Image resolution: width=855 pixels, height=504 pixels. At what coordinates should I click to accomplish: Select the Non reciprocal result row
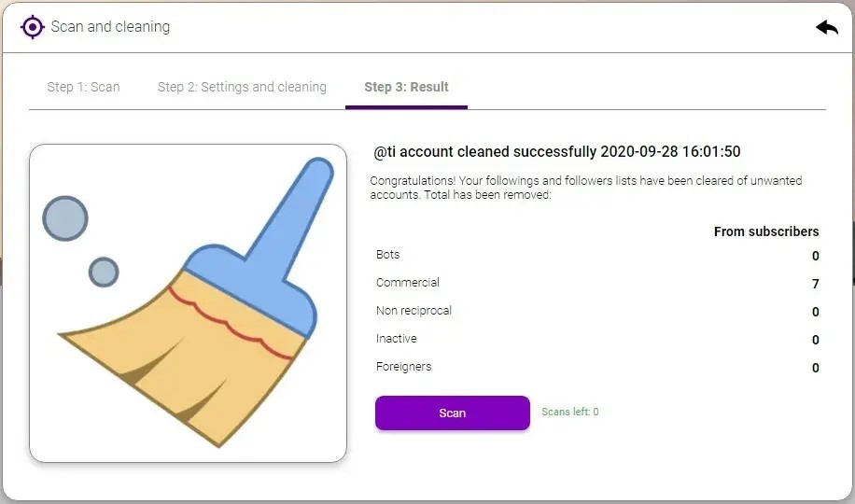(597, 311)
